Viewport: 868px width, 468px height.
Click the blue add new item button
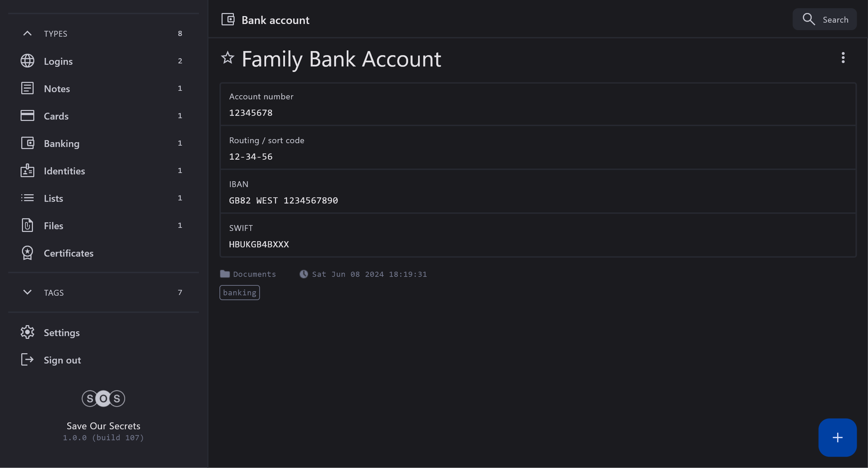(837, 438)
